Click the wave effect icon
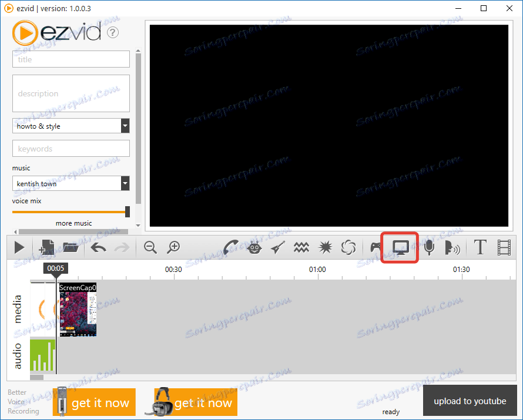 point(301,247)
